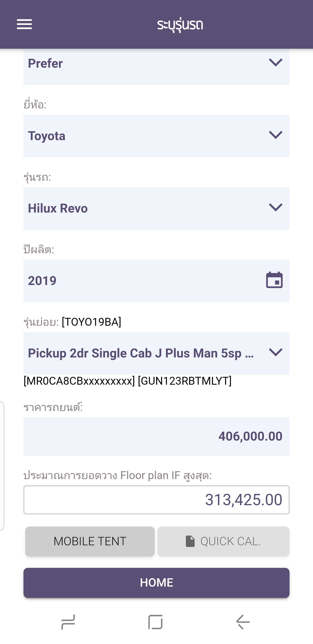This screenshot has width=313, height=644.
Task: Select the production year value 2019
Action: tap(42, 280)
